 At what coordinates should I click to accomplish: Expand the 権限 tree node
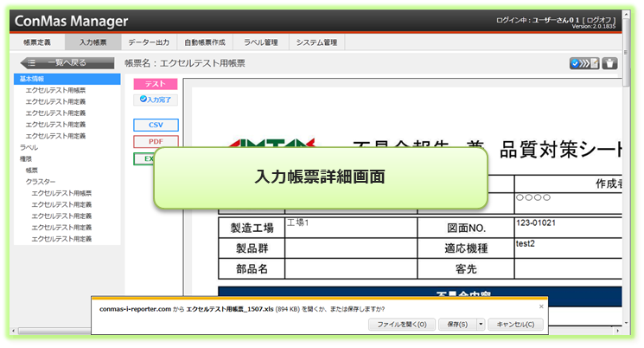tap(26, 159)
